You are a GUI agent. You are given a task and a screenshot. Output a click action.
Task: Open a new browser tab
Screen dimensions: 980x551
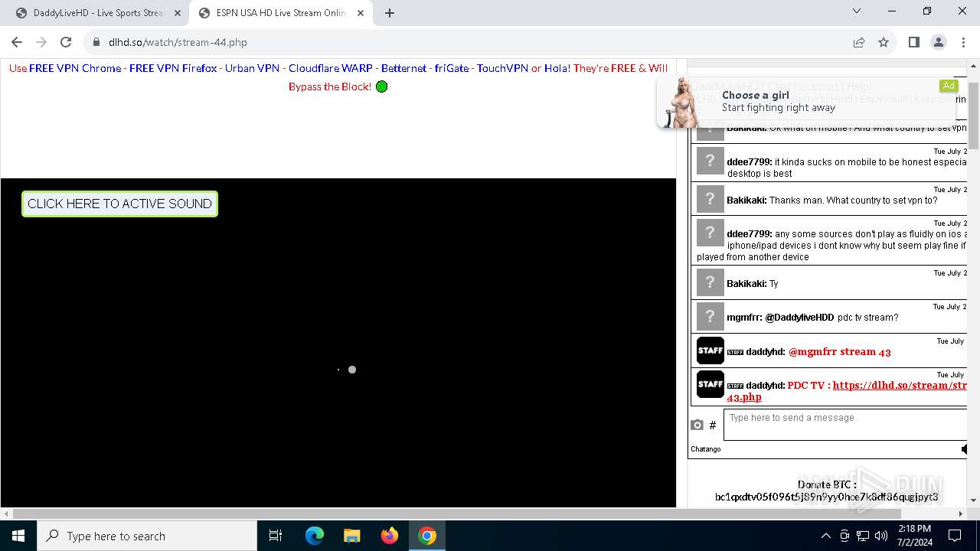pos(389,13)
